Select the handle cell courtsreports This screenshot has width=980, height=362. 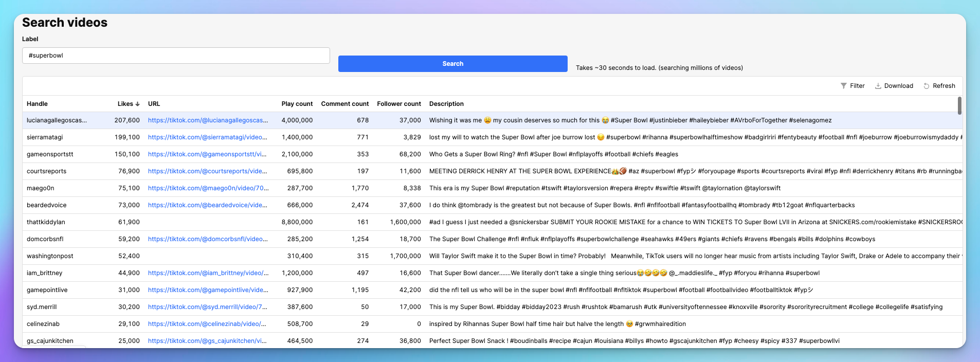[x=46, y=171]
